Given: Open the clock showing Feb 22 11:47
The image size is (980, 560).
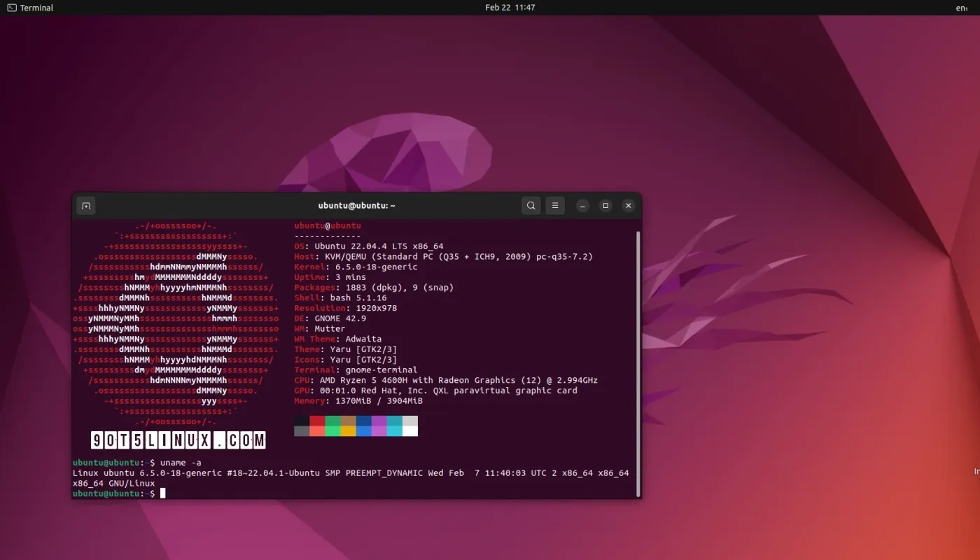Looking at the screenshot, I should [x=510, y=8].
